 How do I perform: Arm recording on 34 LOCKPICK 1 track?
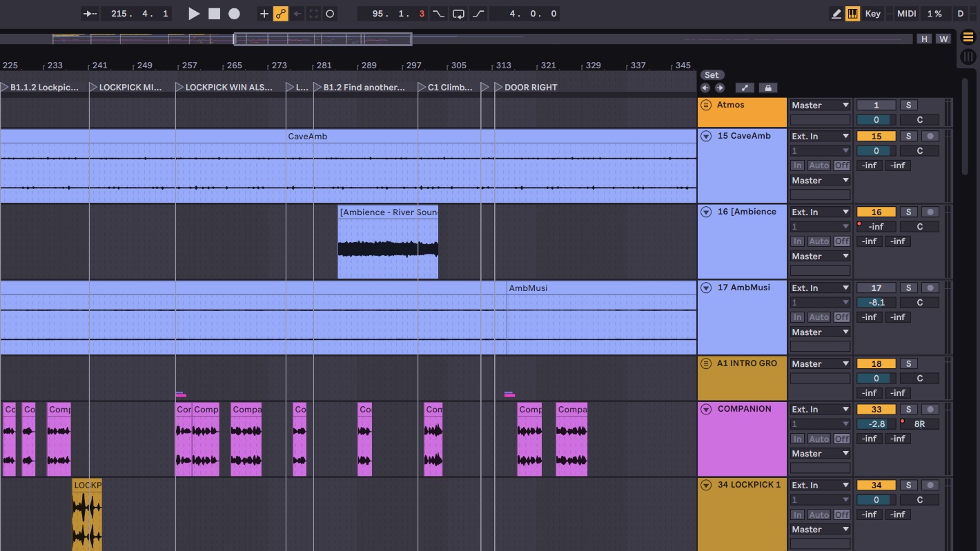(930, 485)
